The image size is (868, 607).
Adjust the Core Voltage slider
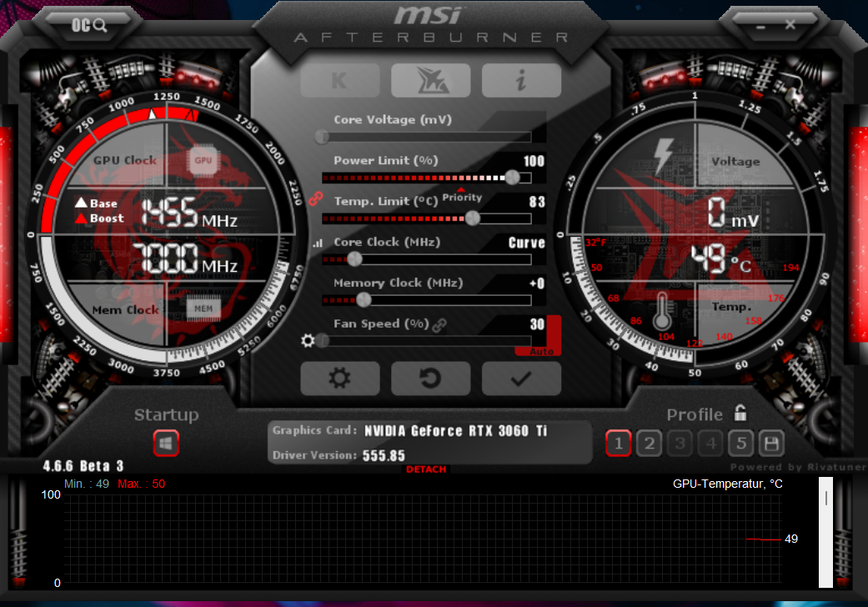(426, 137)
